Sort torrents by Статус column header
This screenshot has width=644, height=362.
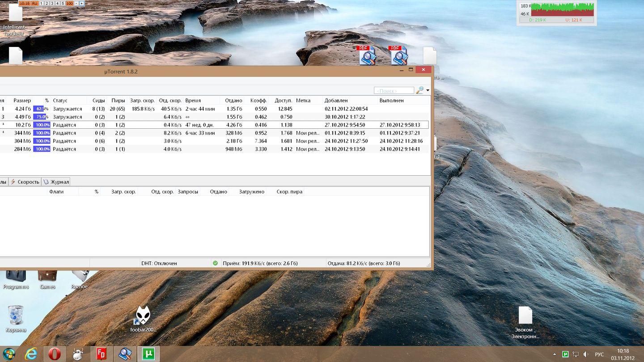point(60,101)
